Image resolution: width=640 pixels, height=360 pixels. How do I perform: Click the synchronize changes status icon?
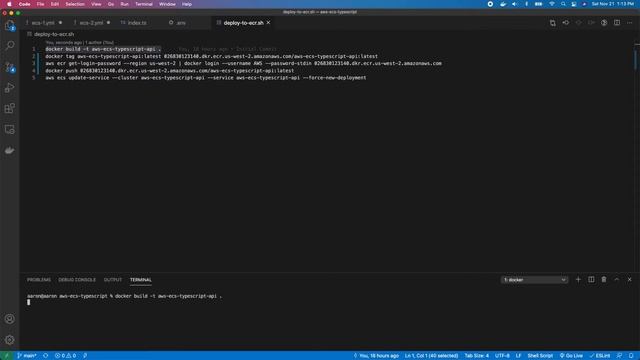pyautogui.click(x=46, y=356)
